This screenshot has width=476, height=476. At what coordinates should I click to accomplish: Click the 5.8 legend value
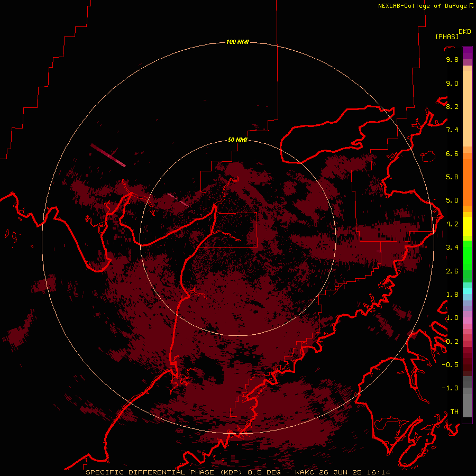point(452,177)
